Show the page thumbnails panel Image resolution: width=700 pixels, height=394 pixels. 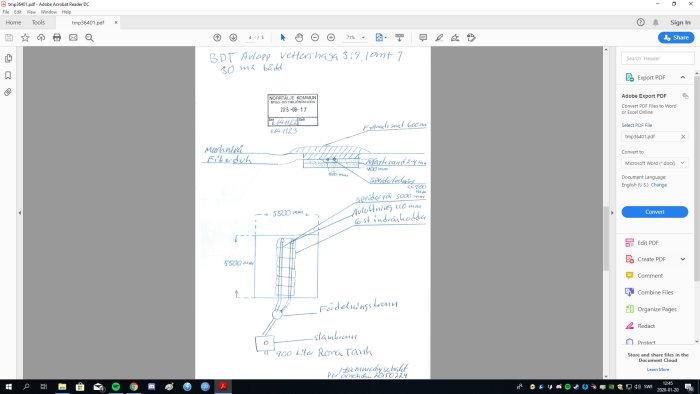click(8, 58)
